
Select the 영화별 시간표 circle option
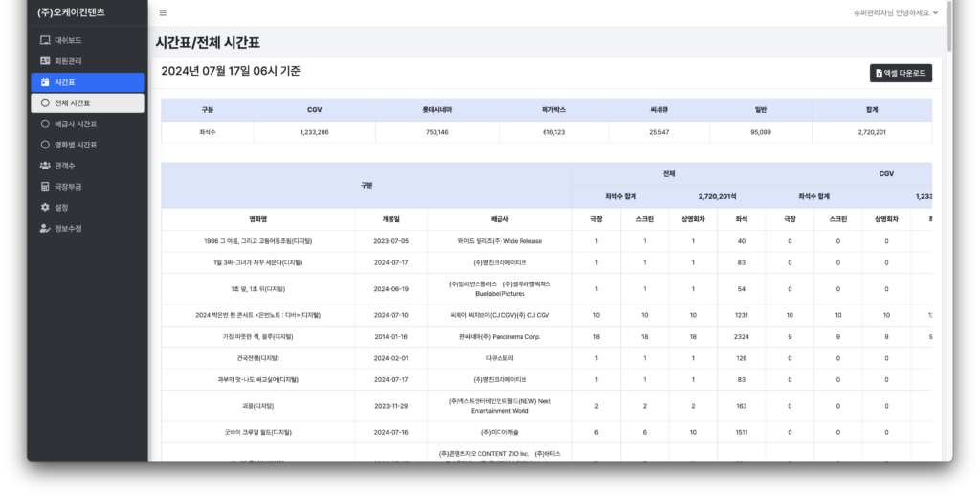coord(45,145)
